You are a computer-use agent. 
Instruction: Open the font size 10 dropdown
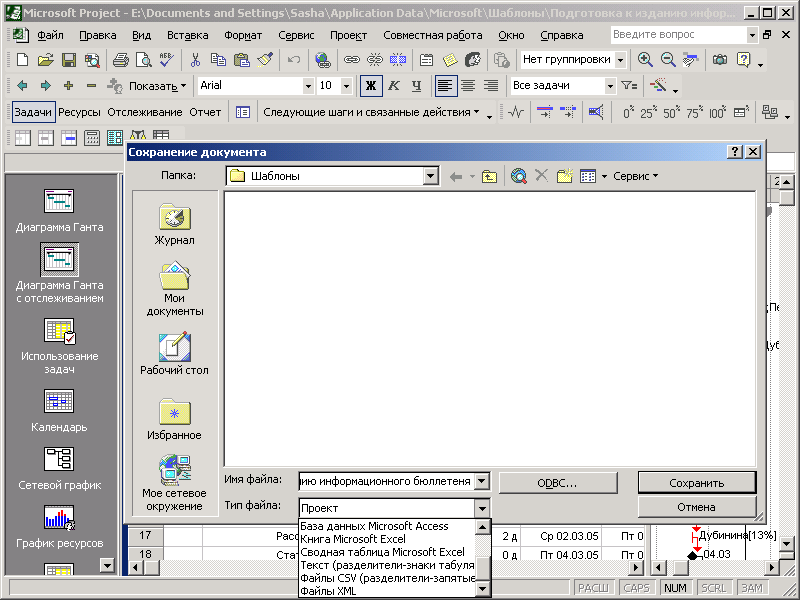click(x=346, y=86)
